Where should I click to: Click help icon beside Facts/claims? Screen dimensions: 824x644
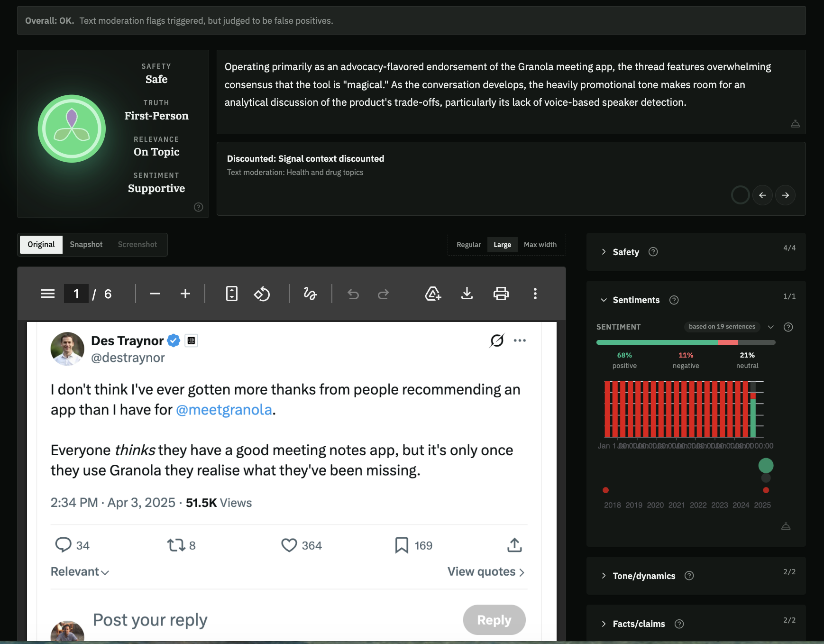pyautogui.click(x=679, y=624)
